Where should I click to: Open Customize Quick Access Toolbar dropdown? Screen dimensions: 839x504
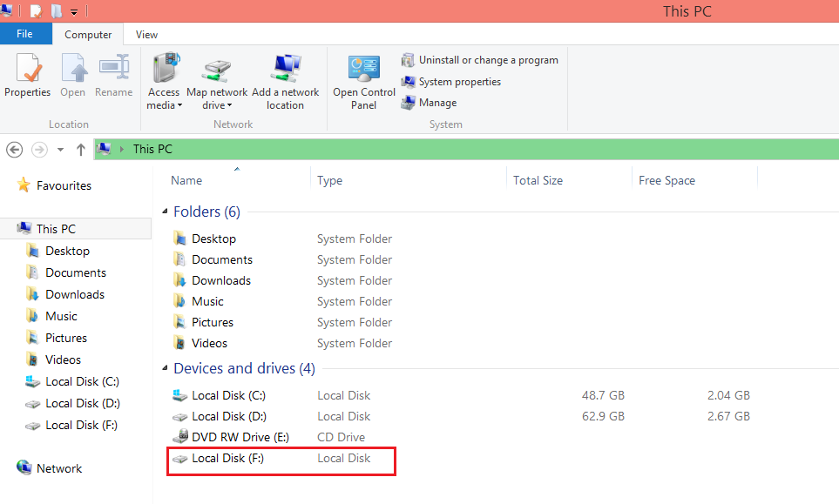74,11
